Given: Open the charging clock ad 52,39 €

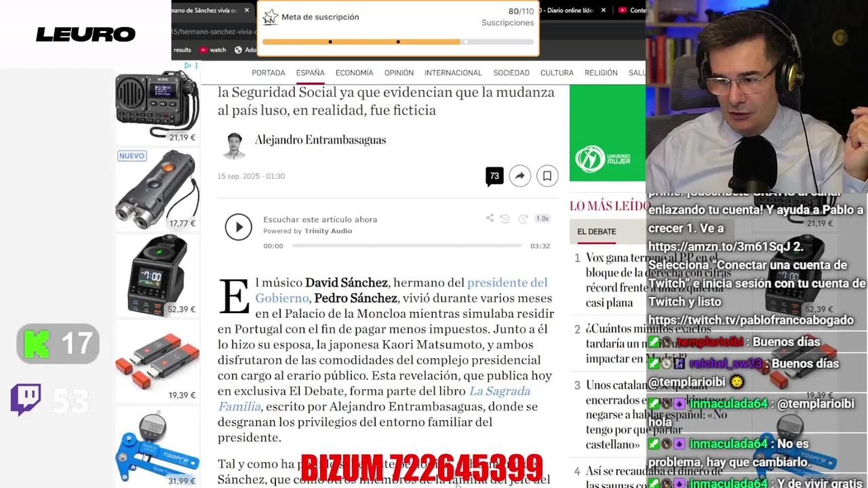Looking at the screenshot, I should (157, 275).
